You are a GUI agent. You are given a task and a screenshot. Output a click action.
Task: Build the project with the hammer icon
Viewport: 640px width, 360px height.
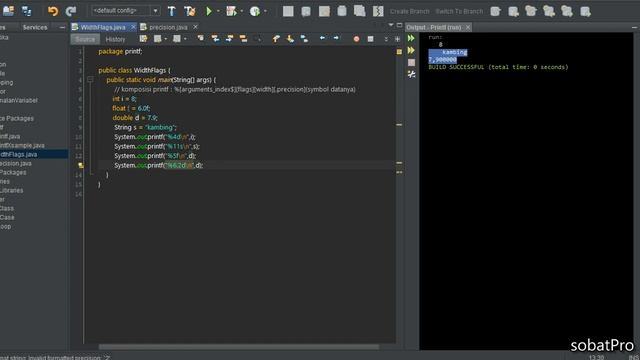tap(171, 11)
